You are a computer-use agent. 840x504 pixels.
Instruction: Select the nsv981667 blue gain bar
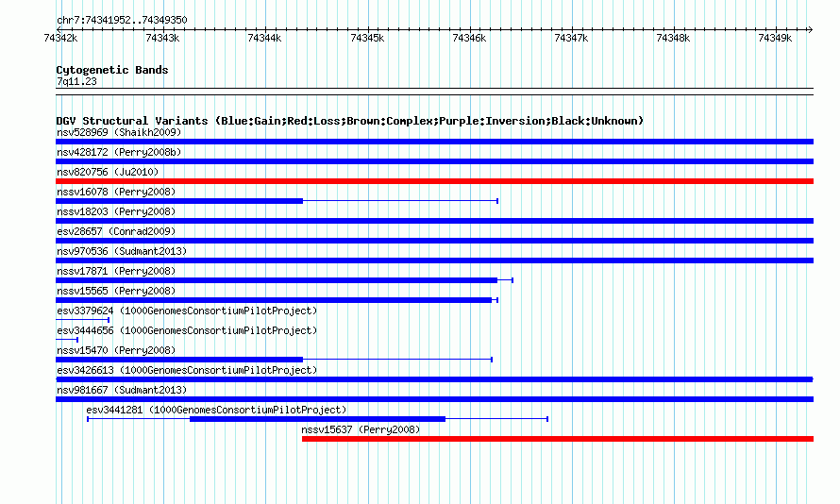click(434, 399)
